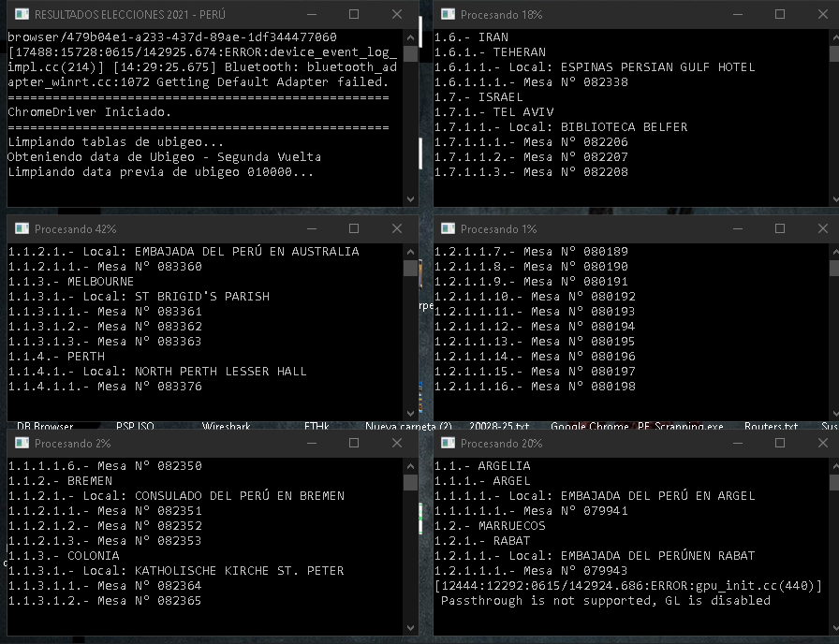Viewport: 839px width, 644px height.
Task: Maximize the Procesando 42% window
Action: [x=354, y=229]
